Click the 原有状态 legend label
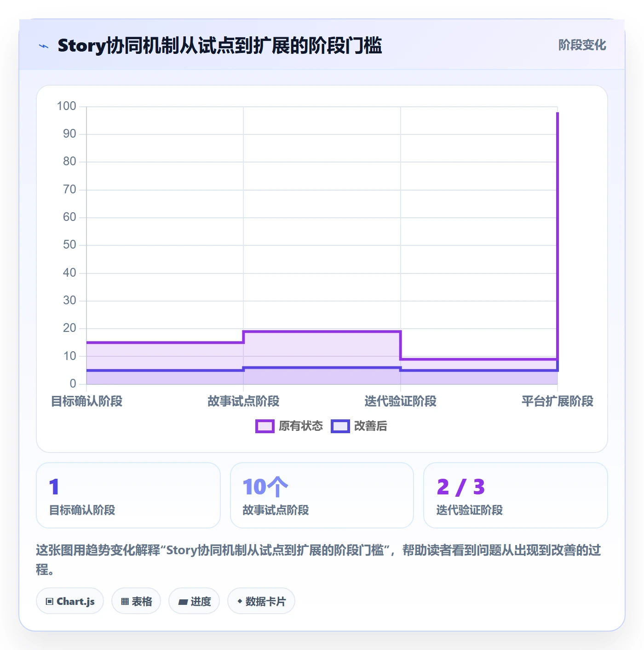Image resolution: width=644 pixels, height=650 pixels. pos(301,426)
